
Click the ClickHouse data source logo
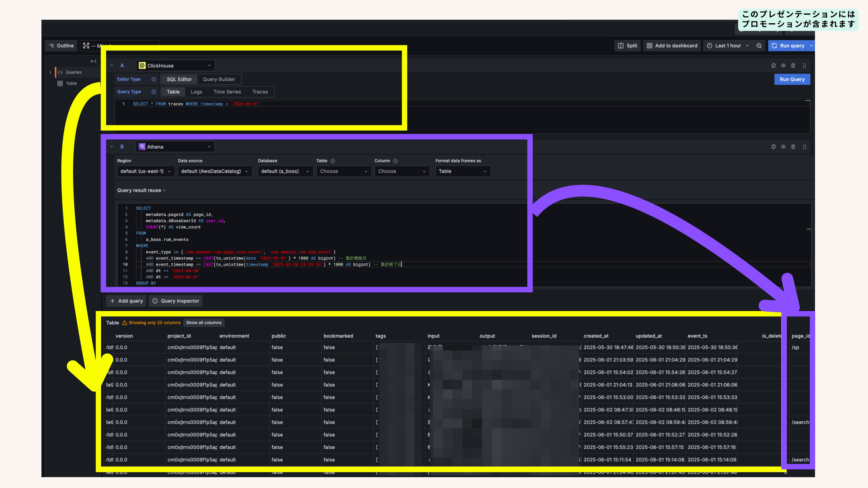[x=142, y=66]
